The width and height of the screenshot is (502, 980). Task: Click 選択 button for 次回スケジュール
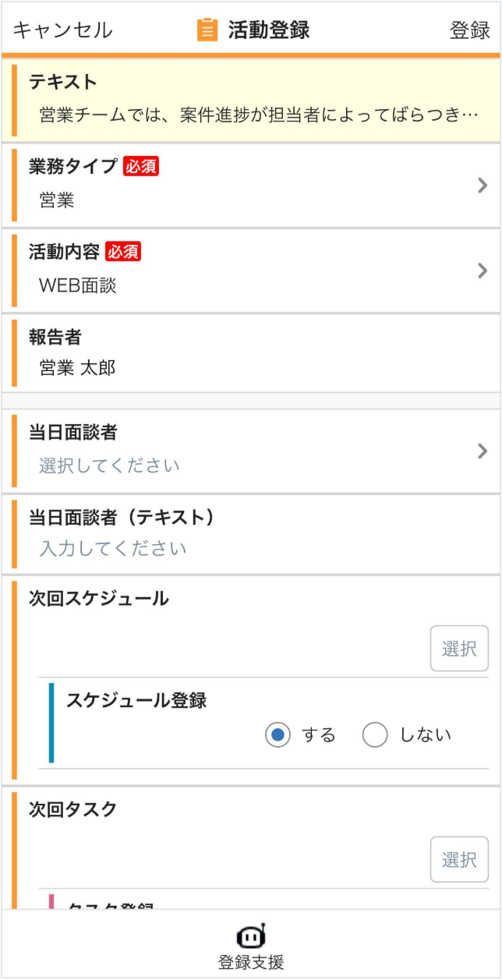pos(459,648)
